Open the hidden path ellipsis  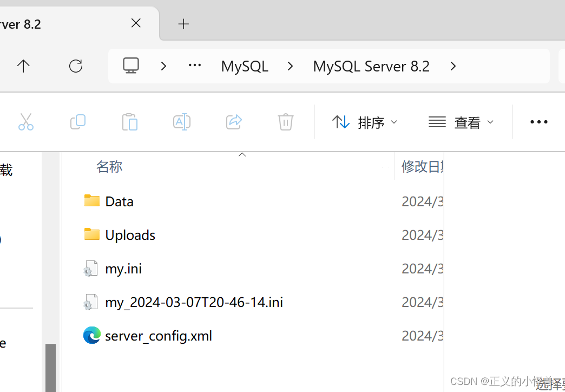point(195,66)
